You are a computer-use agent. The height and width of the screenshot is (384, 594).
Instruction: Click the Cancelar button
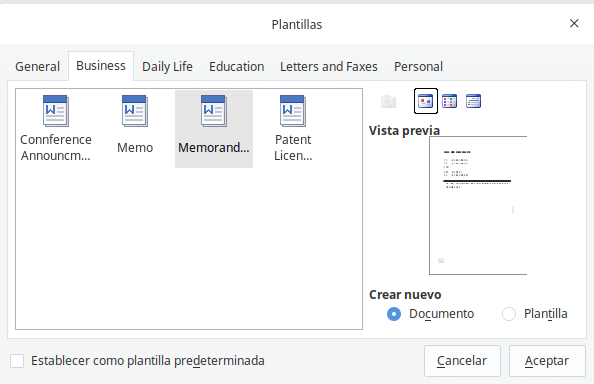click(x=462, y=361)
